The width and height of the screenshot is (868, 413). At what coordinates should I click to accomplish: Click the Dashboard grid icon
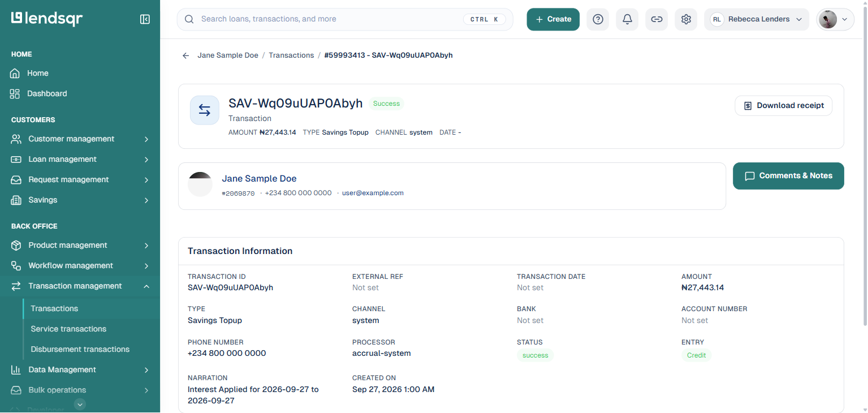coord(15,93)
